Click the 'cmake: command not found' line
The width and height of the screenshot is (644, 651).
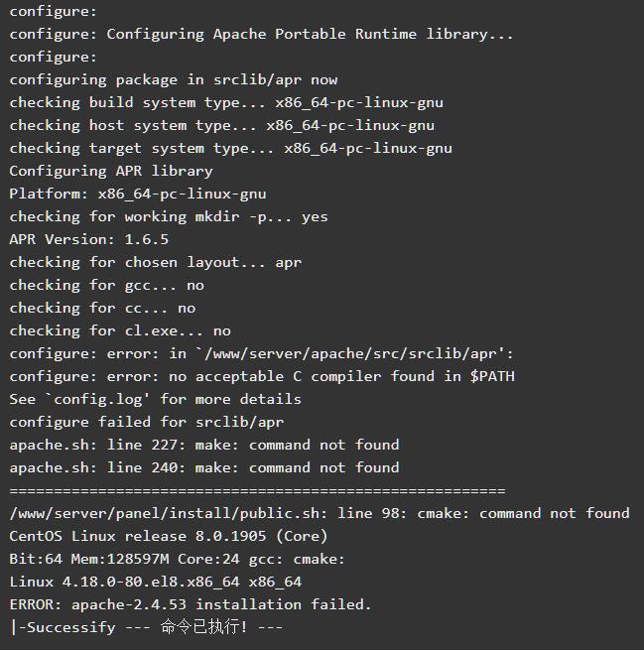click(x=320, y=514)
